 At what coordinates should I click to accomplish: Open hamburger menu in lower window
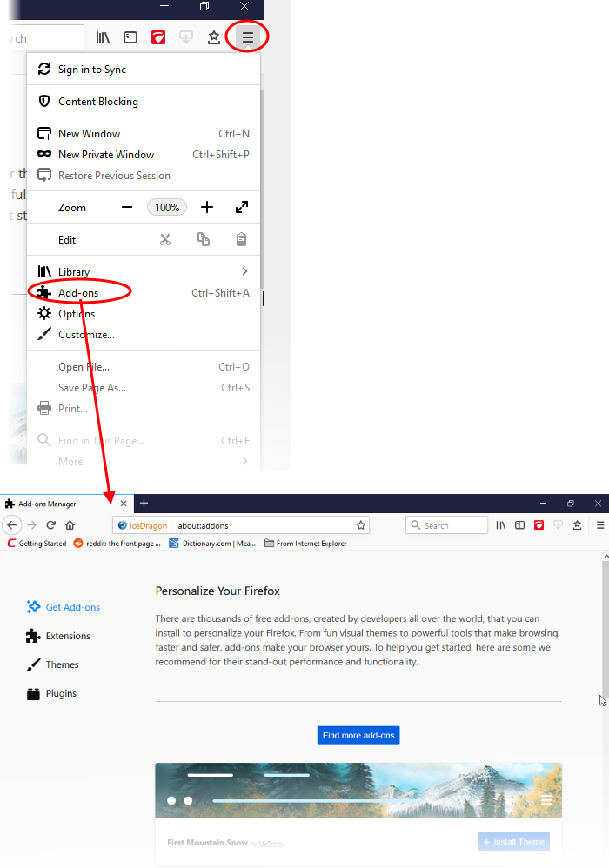pos(600,525)
